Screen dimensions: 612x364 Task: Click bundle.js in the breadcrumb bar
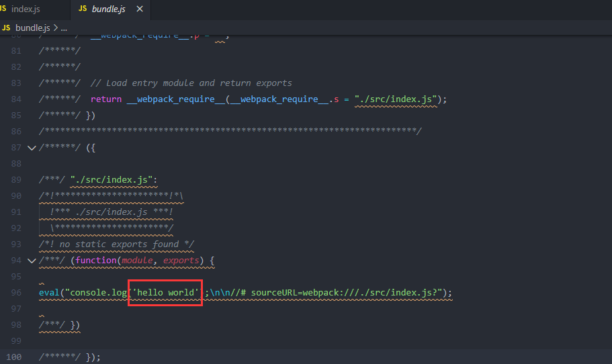click(33, 28)
